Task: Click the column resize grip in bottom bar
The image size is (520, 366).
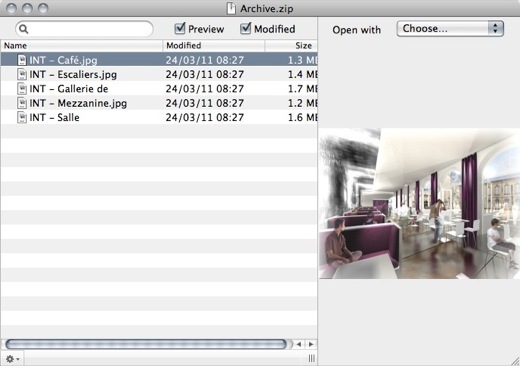Action: coord(312,358)
